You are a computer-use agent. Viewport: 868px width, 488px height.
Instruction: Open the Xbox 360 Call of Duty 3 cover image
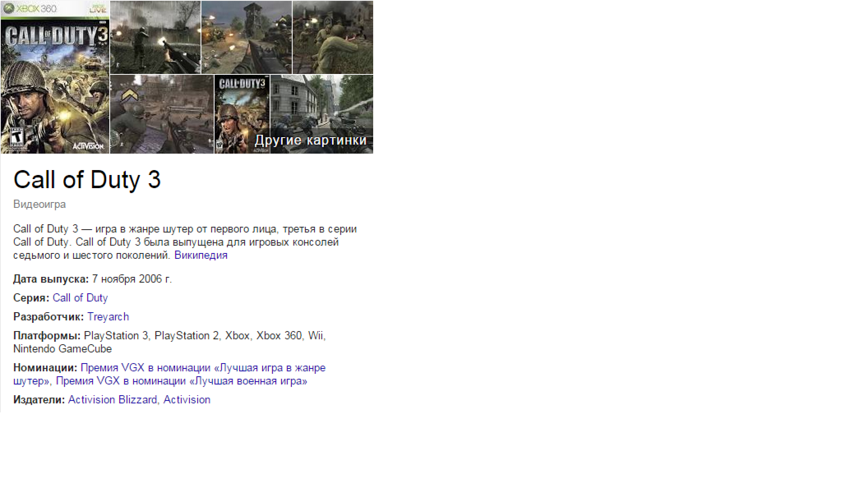click(x=55, y=77)
